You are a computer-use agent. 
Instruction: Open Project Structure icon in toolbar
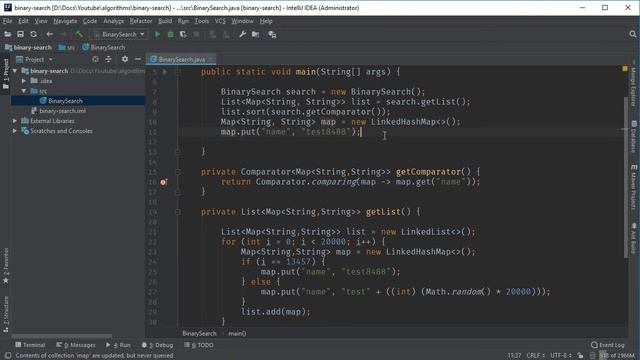(256, 34)
